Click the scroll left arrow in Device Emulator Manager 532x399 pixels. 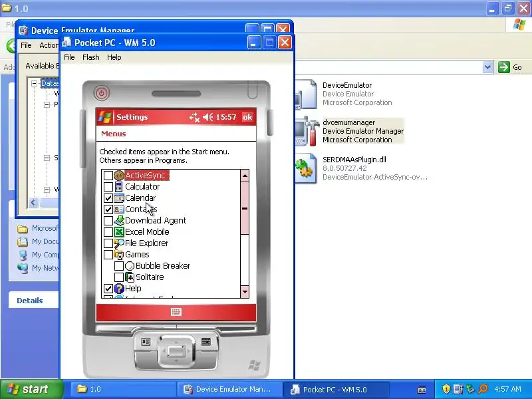(33, 203)
